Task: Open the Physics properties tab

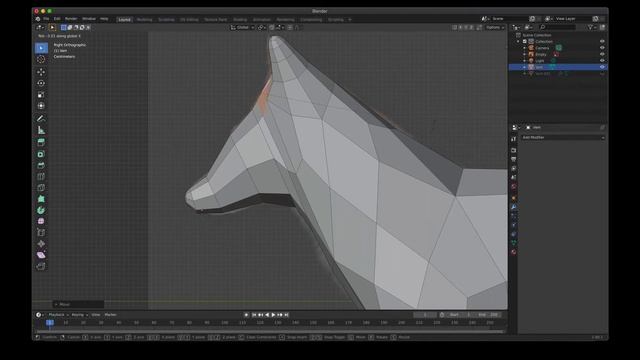Action: pyautogui.click(x=513, y=225)
